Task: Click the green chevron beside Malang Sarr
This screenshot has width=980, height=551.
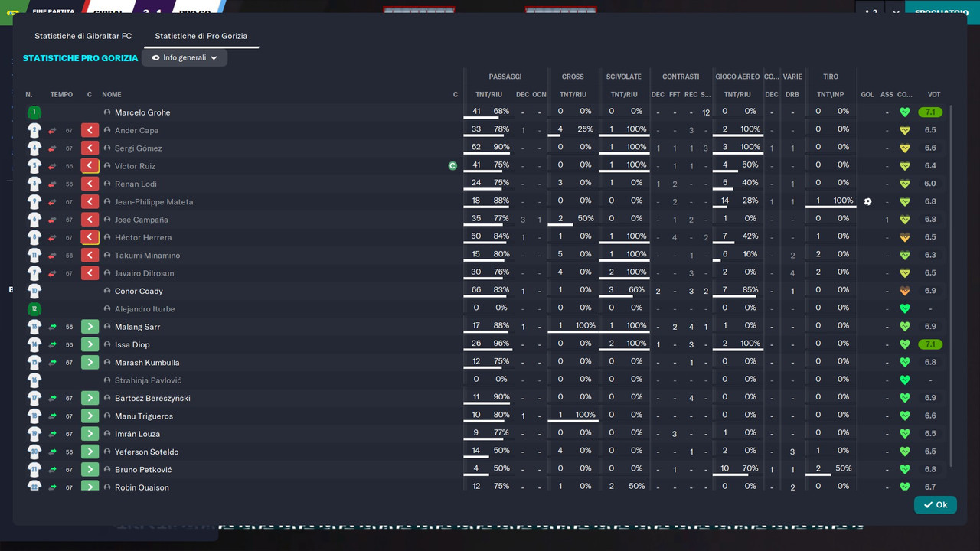Action: coord(90,327)
